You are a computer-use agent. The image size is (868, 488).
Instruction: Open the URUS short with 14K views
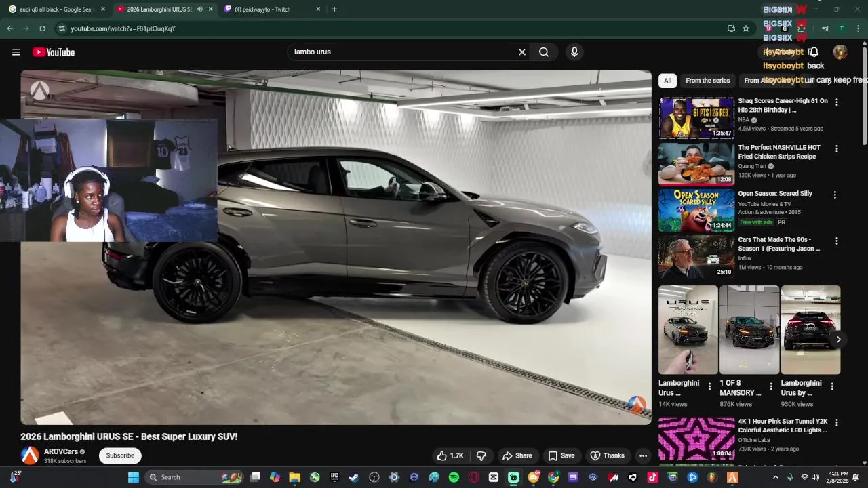coord(688,330)
